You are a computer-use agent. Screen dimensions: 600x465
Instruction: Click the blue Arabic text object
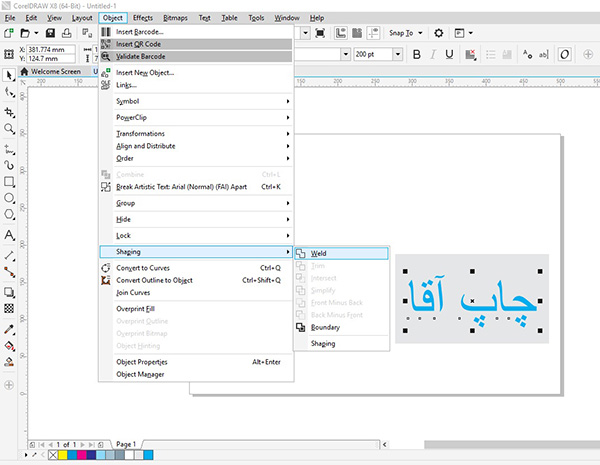(x=472, y=301)
